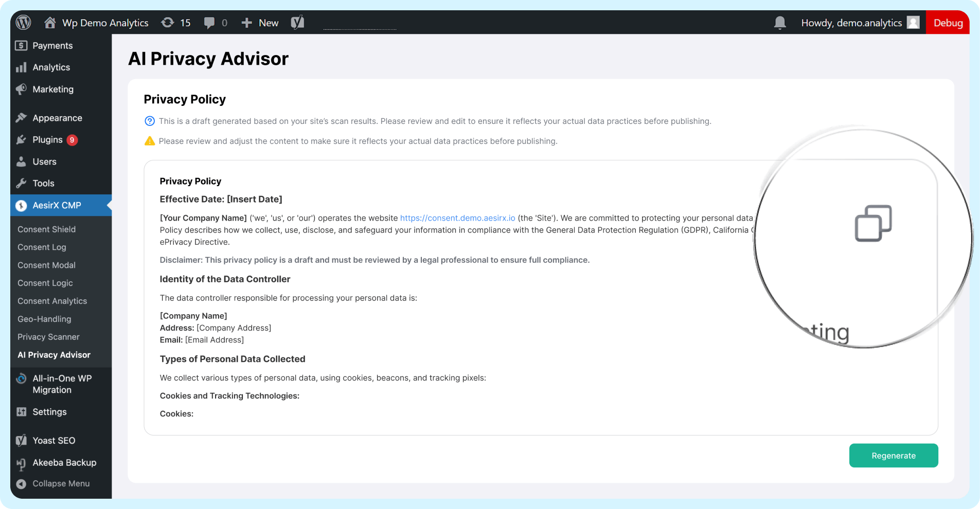This screenshot has width=980, height=509.
Task: Open the site via the home icon
Action: [x=49, y=22]
